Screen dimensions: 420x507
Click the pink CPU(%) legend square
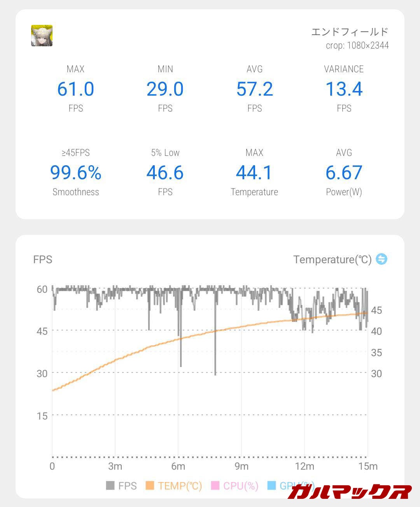coord(215,486)
